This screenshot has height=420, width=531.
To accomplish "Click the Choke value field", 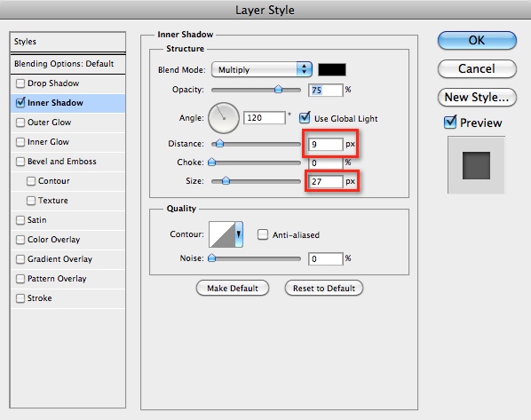I will 326,162.
